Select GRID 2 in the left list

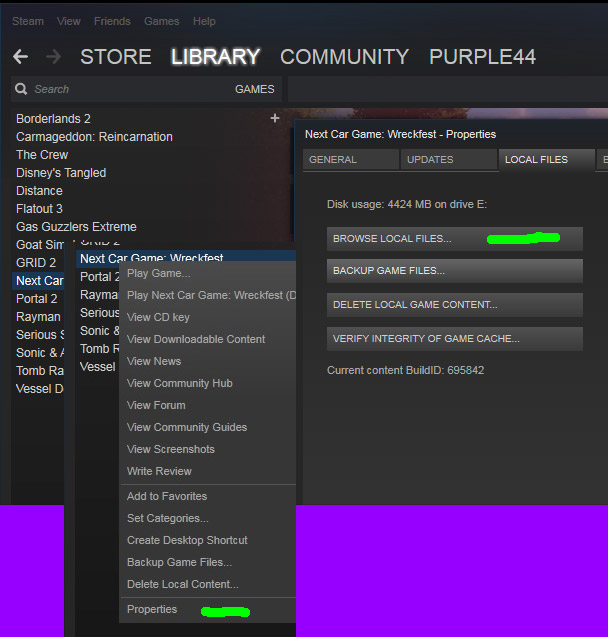tap(36, 263)
